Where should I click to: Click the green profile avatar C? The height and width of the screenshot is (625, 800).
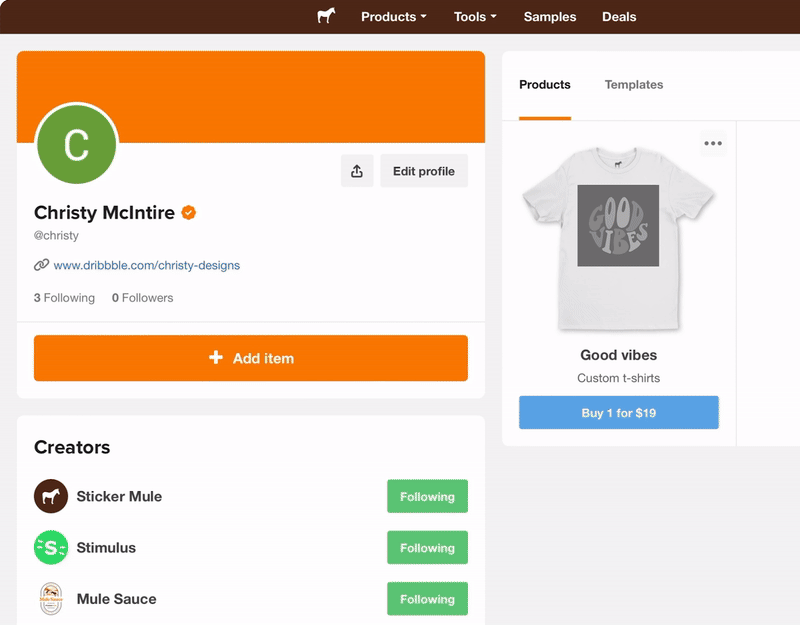tap(77, 144)
